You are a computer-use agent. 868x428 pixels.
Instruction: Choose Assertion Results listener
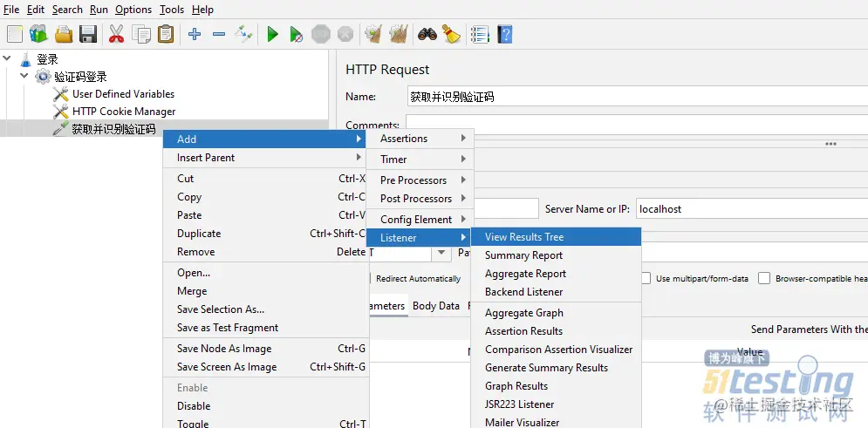556,330
